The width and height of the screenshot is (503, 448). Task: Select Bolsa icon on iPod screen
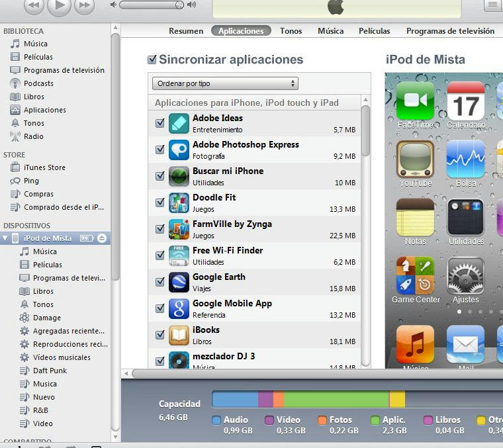(466, 159)
